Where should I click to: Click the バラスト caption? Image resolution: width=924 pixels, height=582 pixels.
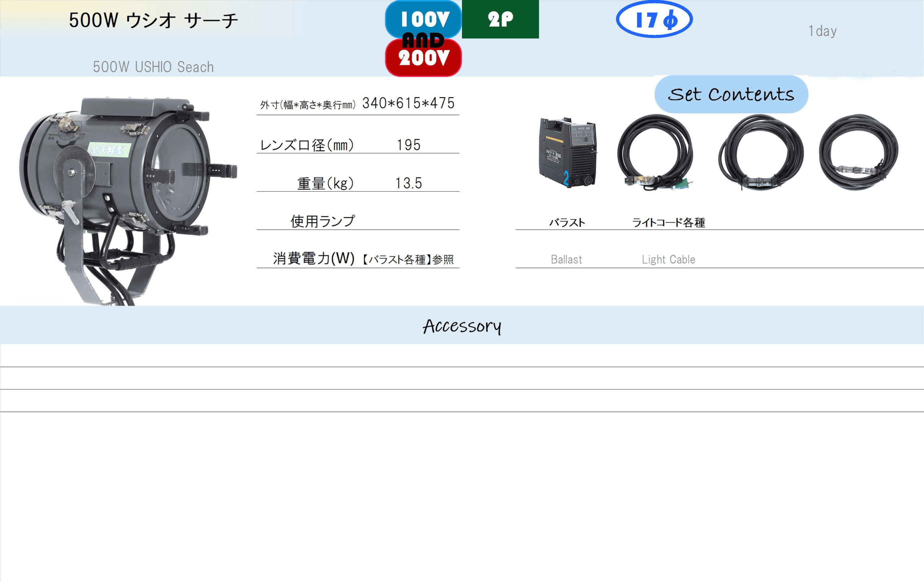567,223
